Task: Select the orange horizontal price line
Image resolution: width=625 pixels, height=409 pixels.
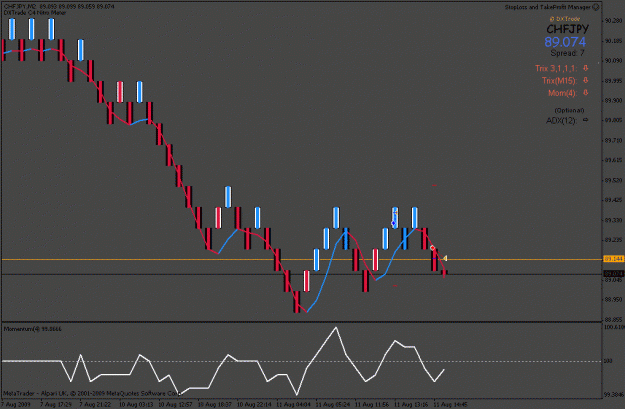Action: pyautogui.click(x=301, y=260)
